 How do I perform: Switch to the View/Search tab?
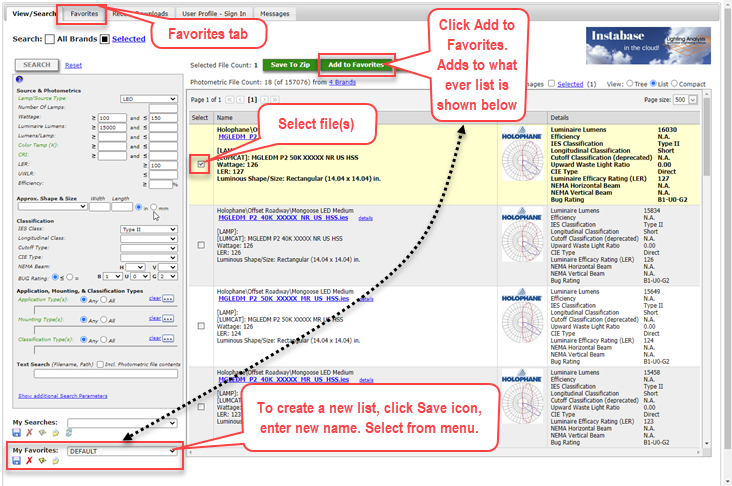(33, 14)
